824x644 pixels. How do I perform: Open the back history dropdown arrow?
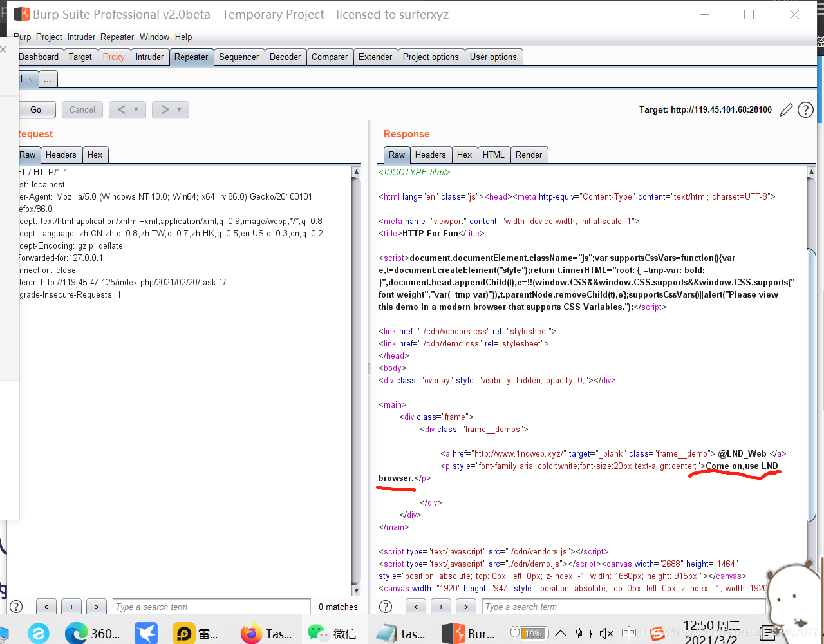(137, 109)
